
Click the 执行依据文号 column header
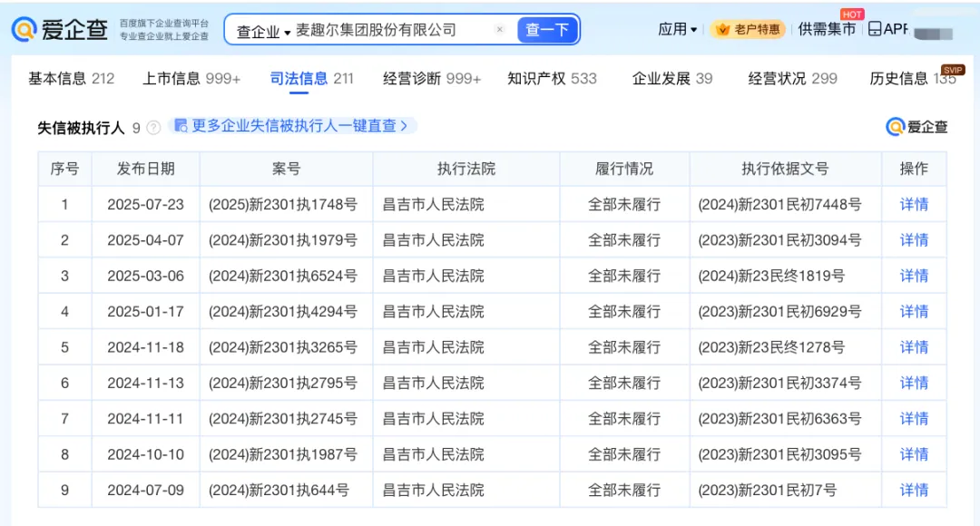[785, 169]
